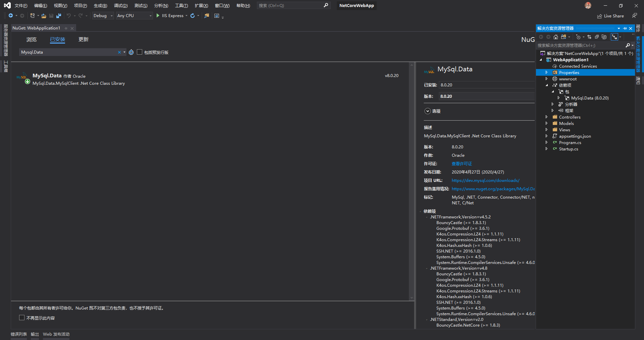Click the feedback icon beside Live Share
The width and height of the screenshot is (644, 340).
pos(635,16)
